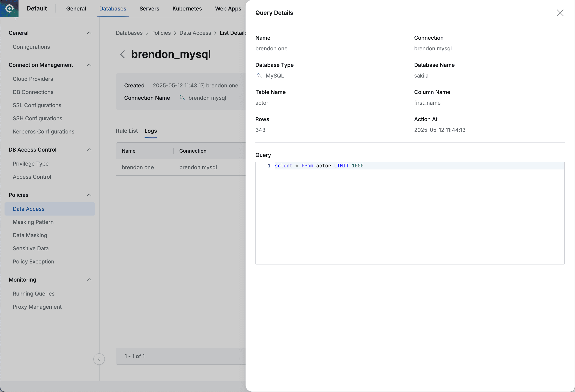The width and height of the screenshot is (575, 392).
Task: Click the back arrow beside brendon_mysql
Action: click(123, 54)
